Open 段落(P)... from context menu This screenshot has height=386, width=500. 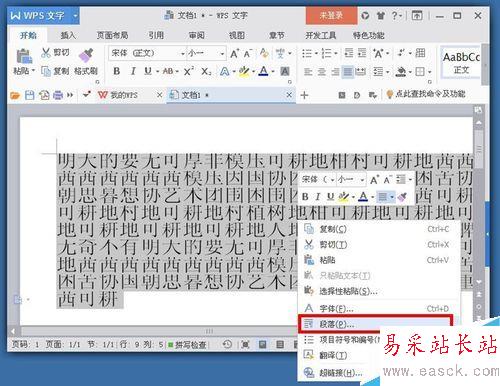375,324
